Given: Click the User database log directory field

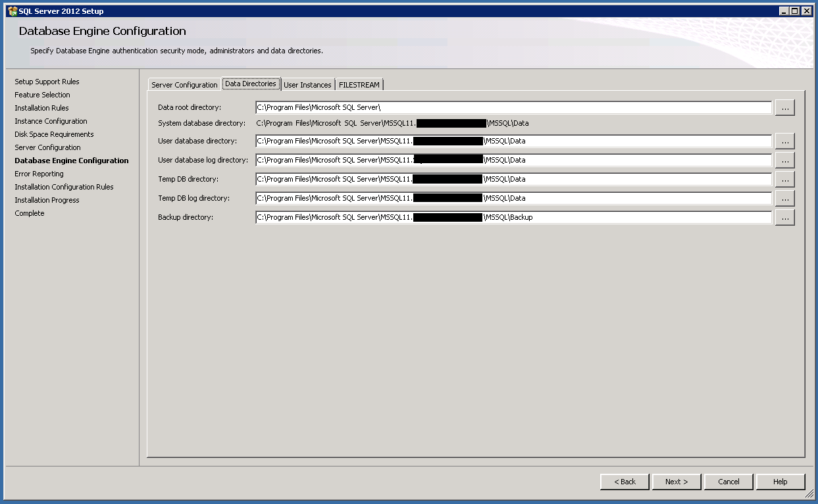Looking at the screenshot, I should tap(513, 160).
